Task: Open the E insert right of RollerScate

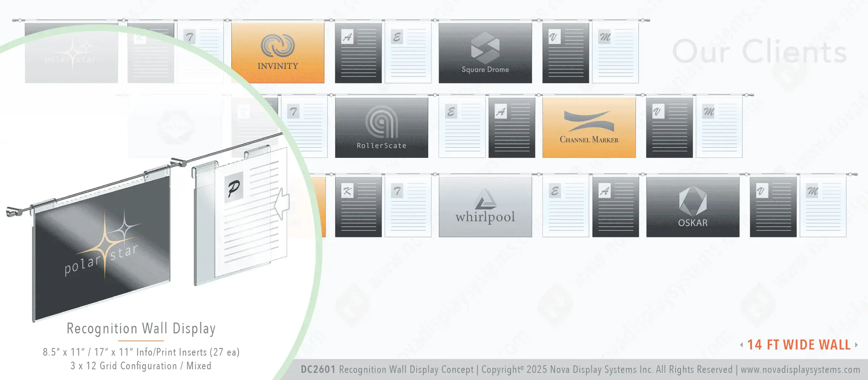Action: click(462, 128)
